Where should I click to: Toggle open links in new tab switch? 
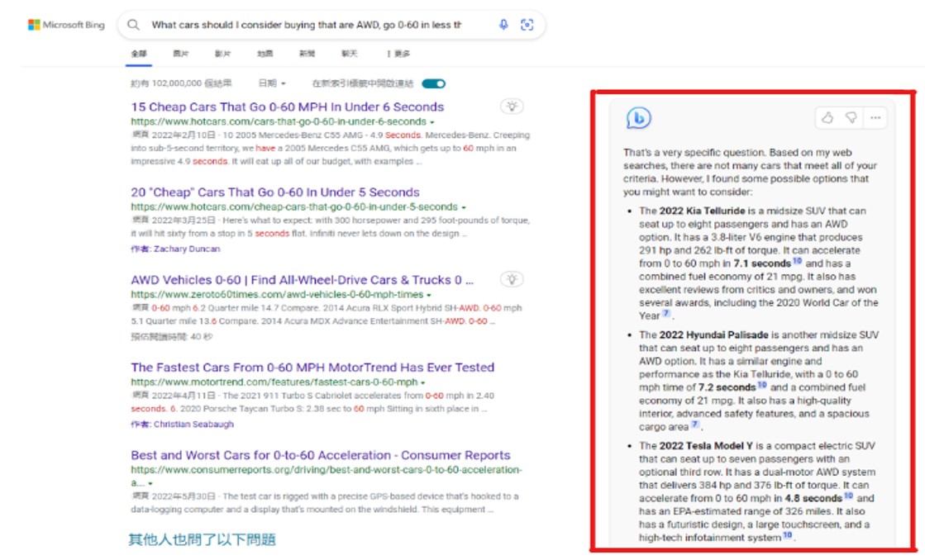click(434, 83)
